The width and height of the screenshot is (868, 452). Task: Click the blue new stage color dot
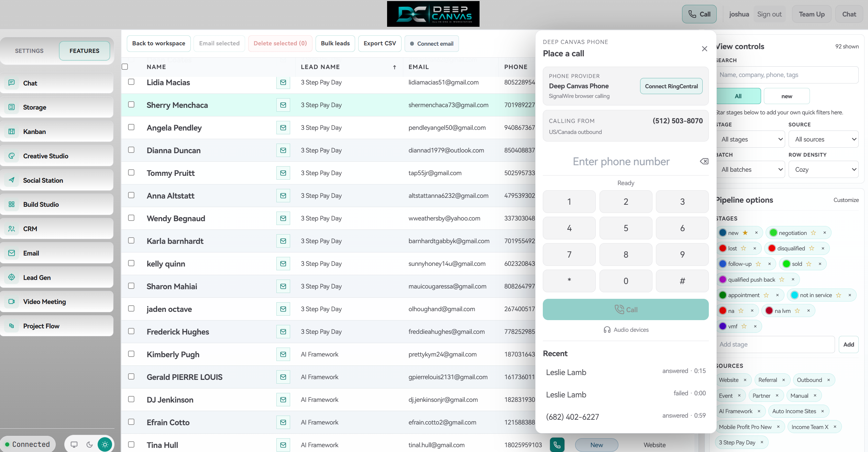point(723,233)
